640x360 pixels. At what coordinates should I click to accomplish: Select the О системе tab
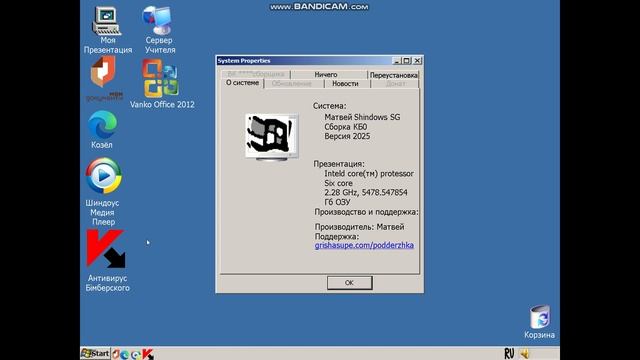tap(242, 83)
